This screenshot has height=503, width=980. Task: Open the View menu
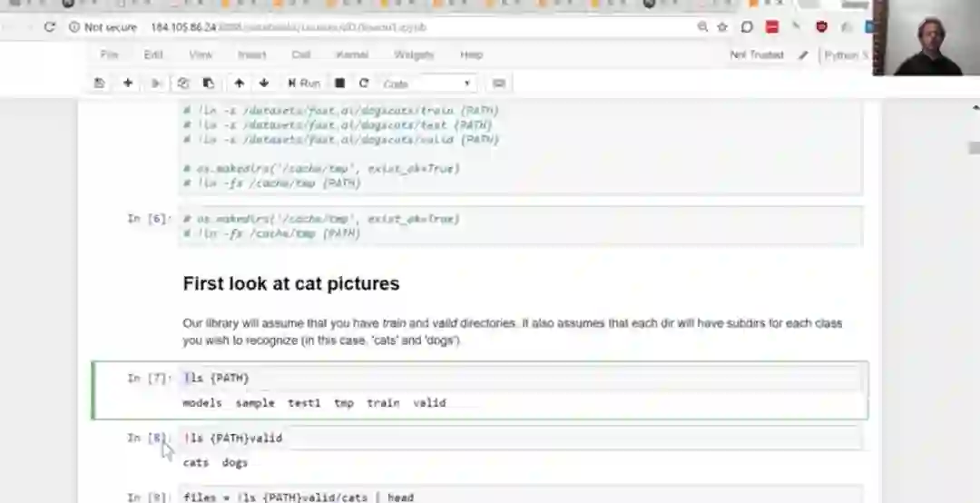coord(201,55)
